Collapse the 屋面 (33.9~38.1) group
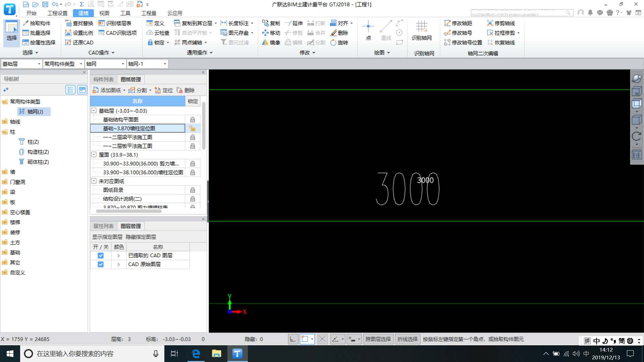The height and width of the screenshot is (362, 644). coord(94,155)
